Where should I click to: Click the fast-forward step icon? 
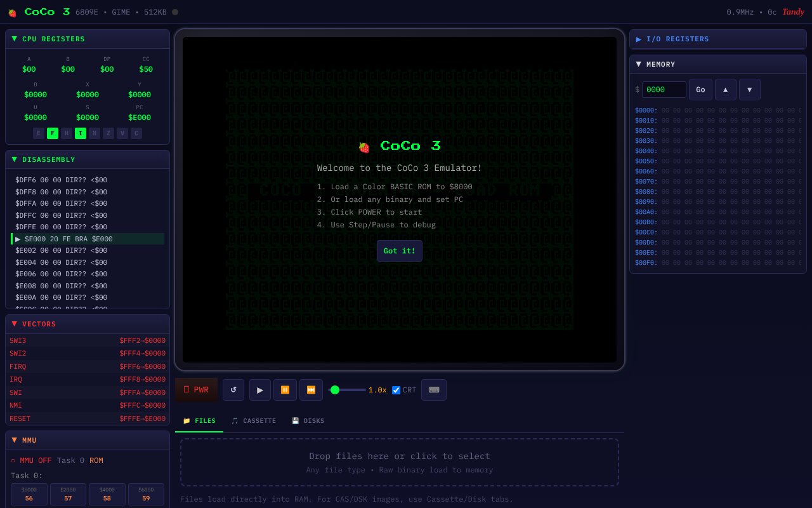pos(311,390)
